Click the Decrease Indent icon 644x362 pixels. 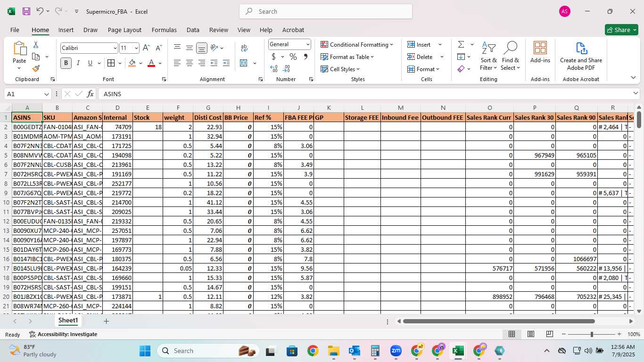tap(214, 63)
